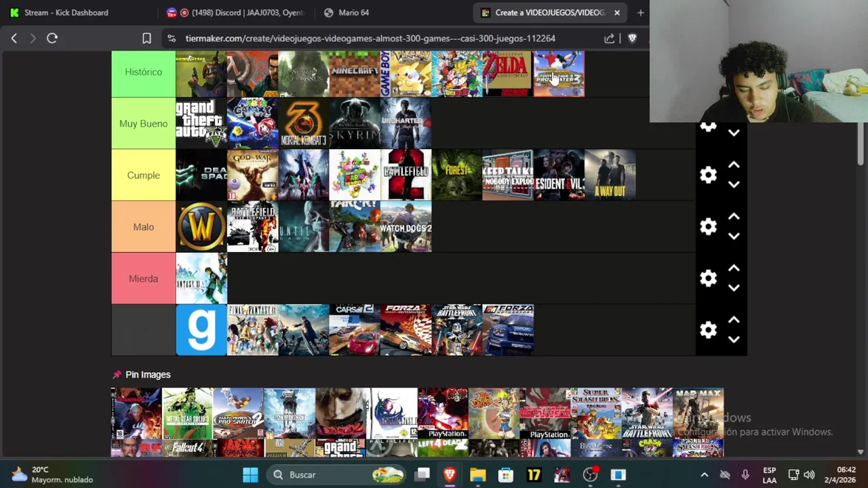Move the unlabeled bottom tier down
This screenshot has height=488, width=868.
point(734,340)
